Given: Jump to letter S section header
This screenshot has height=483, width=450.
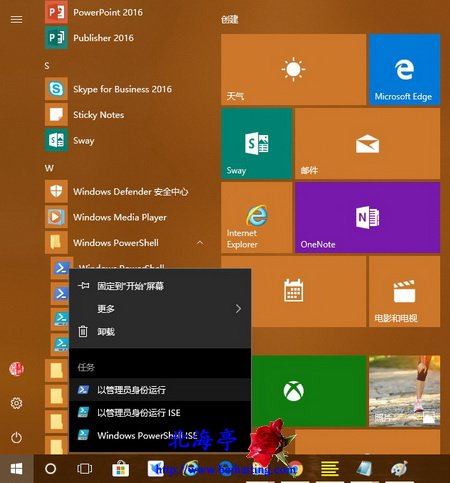Looking at the screenshot, I should 47,66.
